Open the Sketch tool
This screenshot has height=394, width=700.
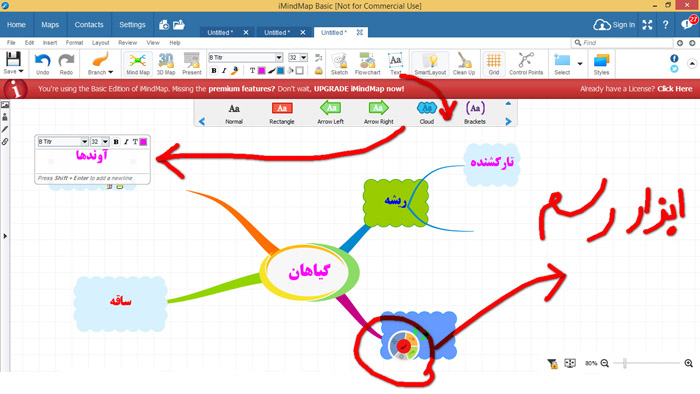[339, 63]
